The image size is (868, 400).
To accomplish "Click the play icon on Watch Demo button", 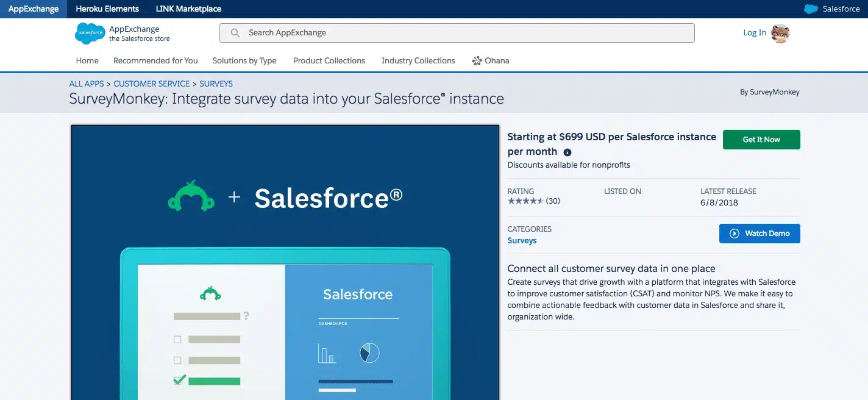I will coord(735,233).
